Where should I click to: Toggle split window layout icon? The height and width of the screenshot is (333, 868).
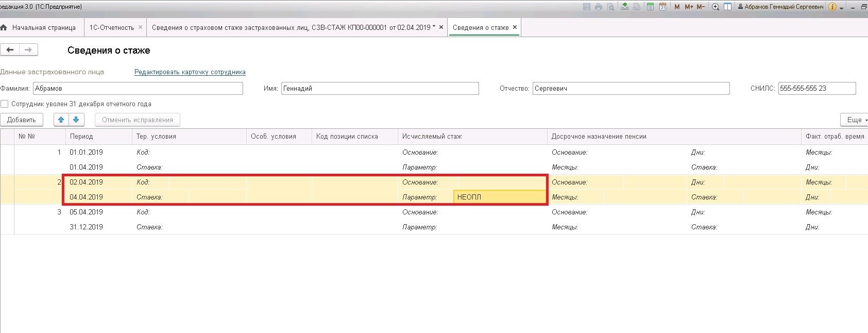[x=727, y=7]
